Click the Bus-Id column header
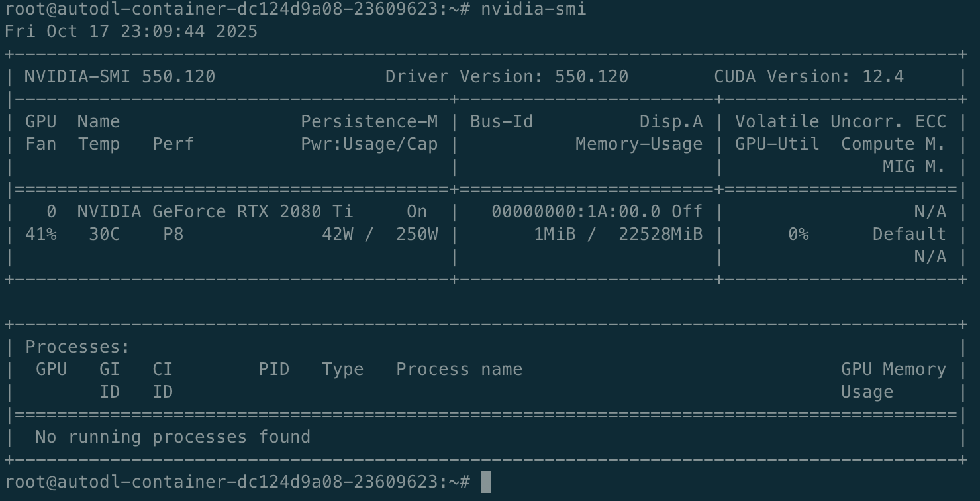 [501, 122]
